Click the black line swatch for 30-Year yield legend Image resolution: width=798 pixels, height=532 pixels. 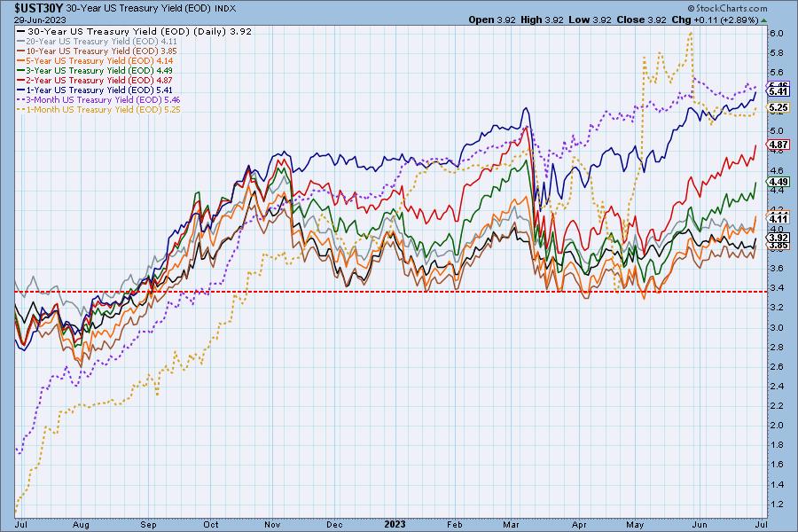pos(20,32)
